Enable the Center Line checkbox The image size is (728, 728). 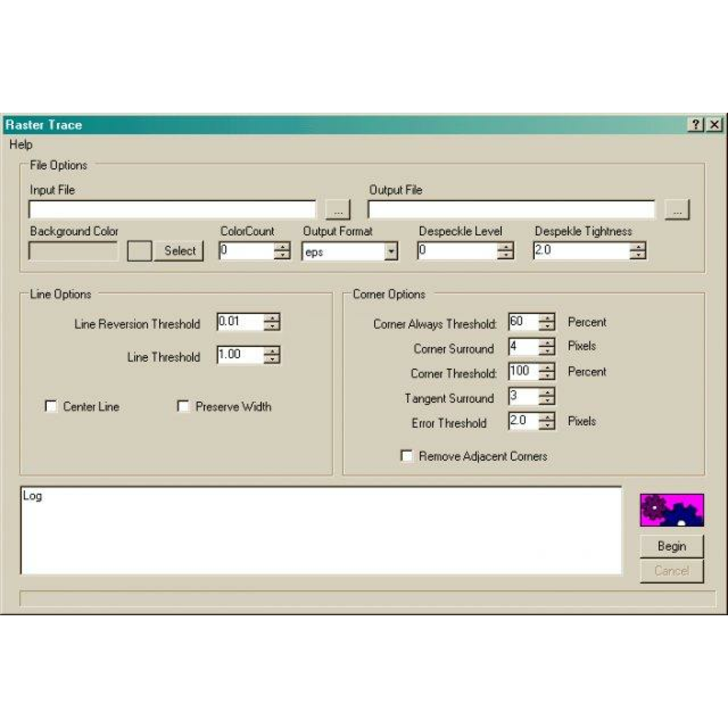pyautogui.click(x=51, y=406)
